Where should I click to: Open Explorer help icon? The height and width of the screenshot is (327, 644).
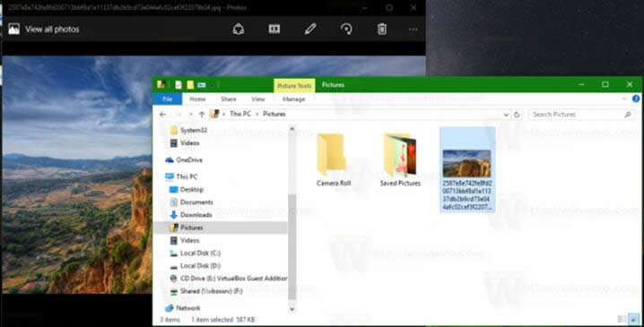point(636,99)
